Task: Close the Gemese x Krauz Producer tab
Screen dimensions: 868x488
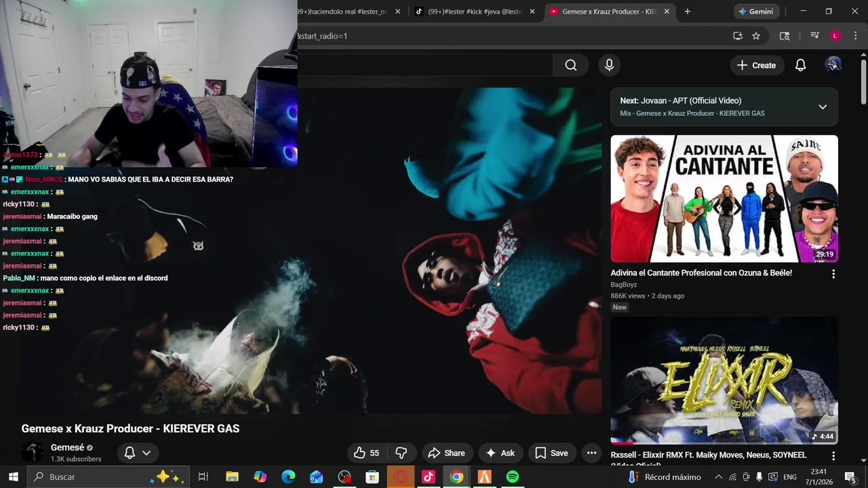Action: click(667, 12)
